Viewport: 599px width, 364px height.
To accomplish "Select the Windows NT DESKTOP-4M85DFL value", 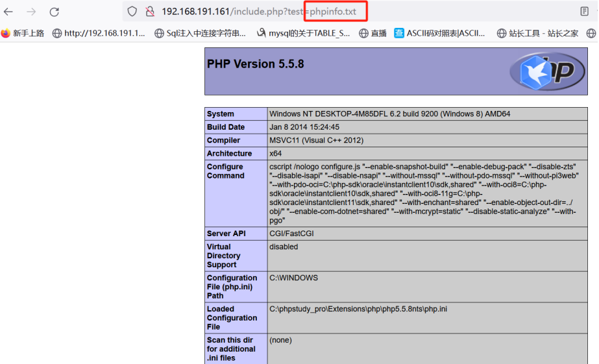I will coord(389,114).
